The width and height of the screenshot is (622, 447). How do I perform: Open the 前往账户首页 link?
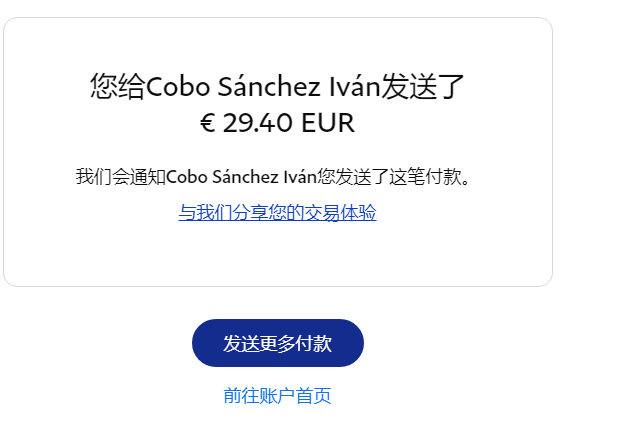[x=277, y=396]
